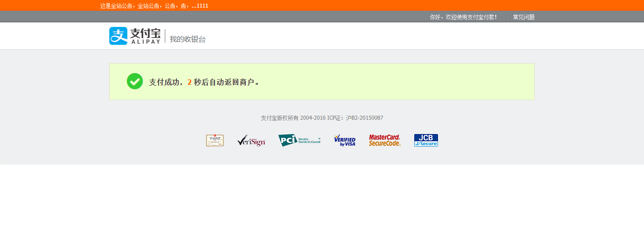Click the PCI Security Standards Council badge
This screenshot has width=644, height=243.
coord(300,140)
